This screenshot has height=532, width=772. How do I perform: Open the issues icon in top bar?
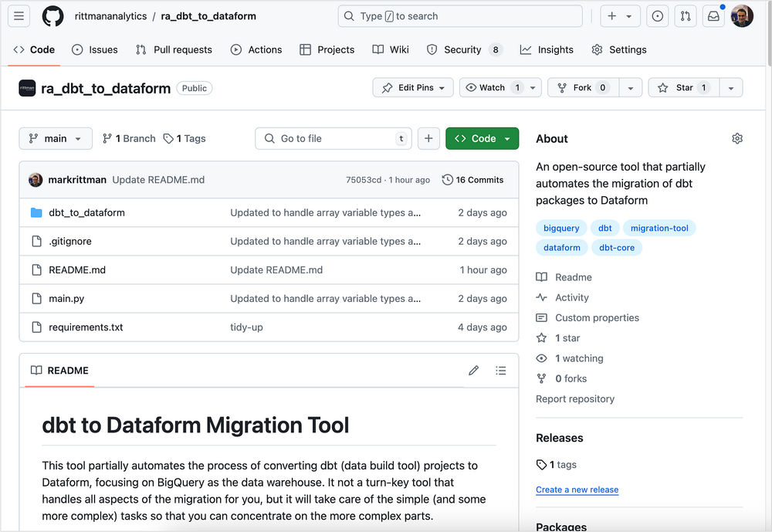[657, 16]
